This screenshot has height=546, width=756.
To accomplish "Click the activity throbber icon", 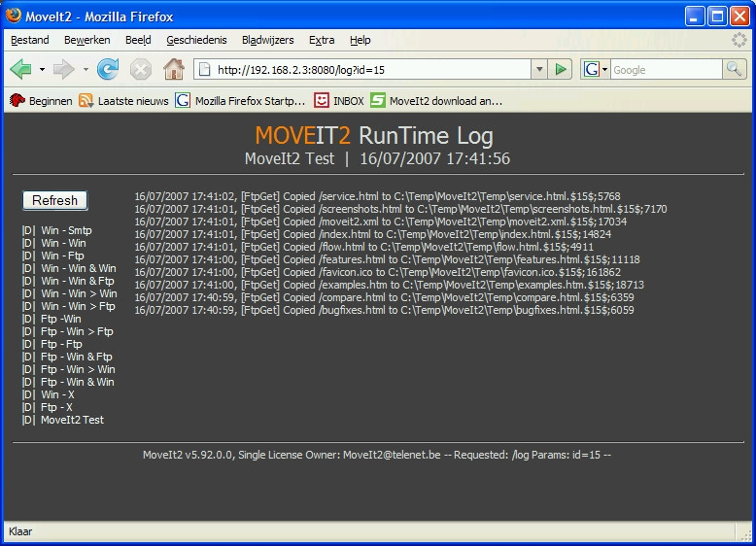I will pos(739,40).
